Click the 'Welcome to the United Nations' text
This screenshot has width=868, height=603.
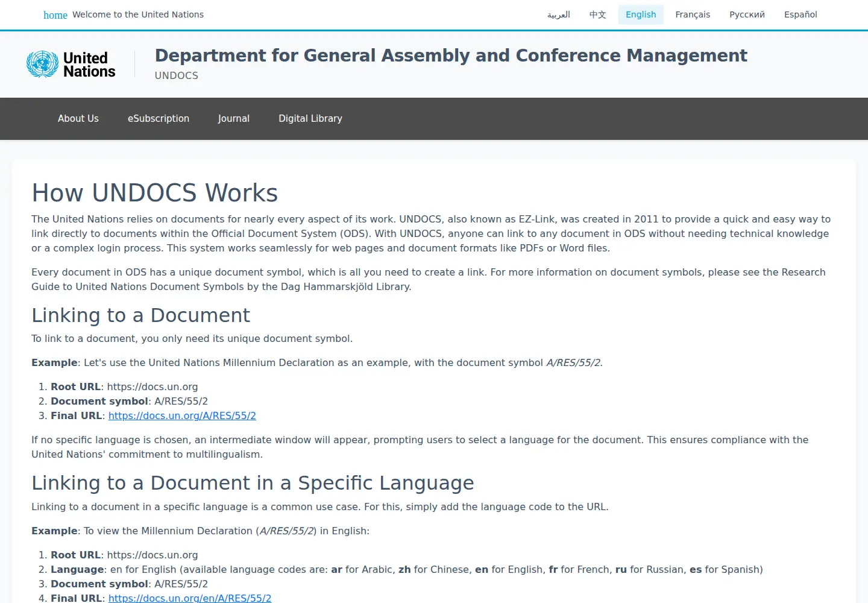point(138,14)
